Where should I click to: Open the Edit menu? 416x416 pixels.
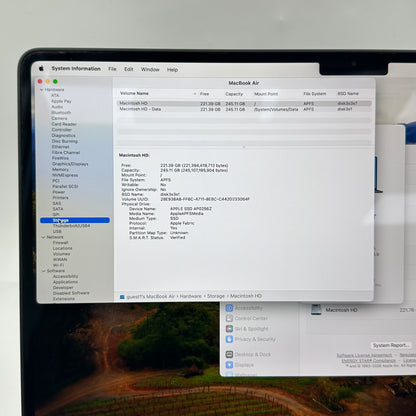coord(129,69)
